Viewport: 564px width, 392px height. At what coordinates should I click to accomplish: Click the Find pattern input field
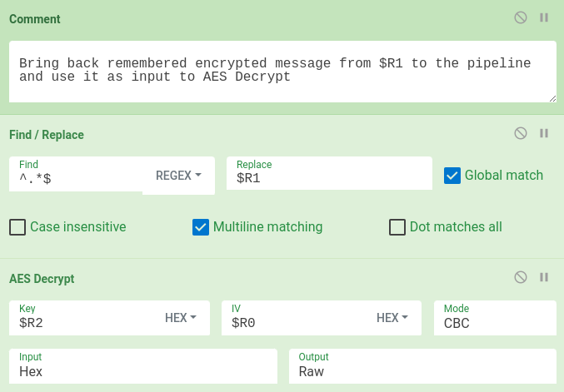point(76,174)
